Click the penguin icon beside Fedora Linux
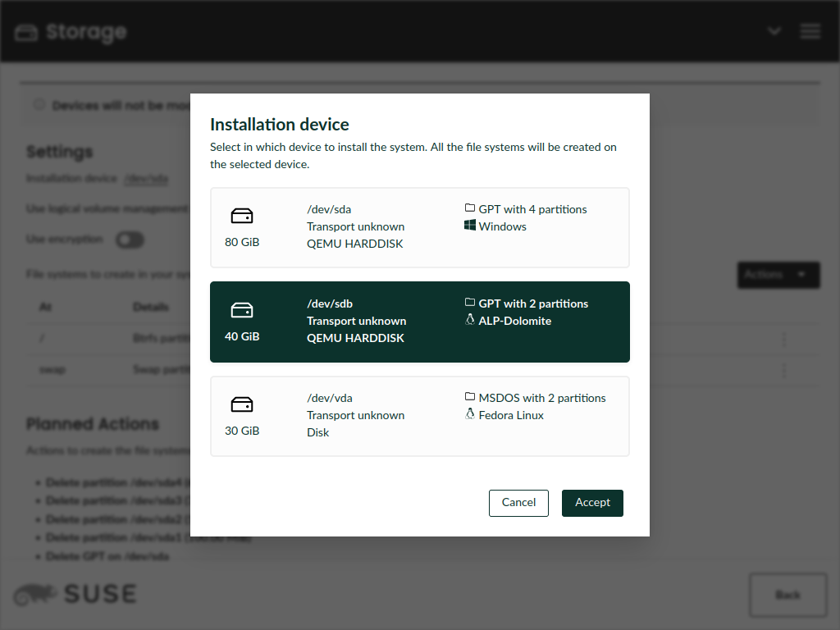 click(x=470, y=414)
